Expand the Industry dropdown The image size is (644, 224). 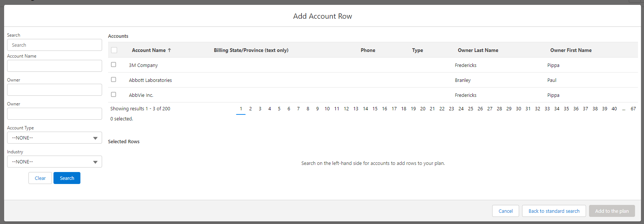(x=55, y=162)
